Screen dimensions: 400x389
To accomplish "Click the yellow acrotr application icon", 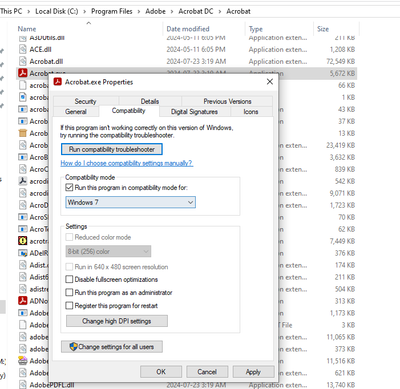I will click(23, 241).
